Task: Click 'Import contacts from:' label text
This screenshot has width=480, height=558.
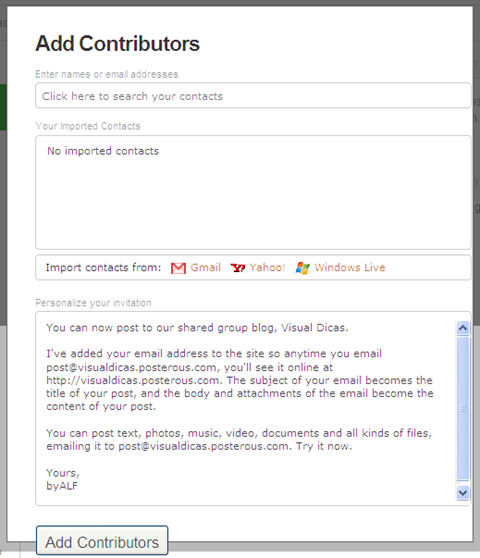Action: point(103,267)
